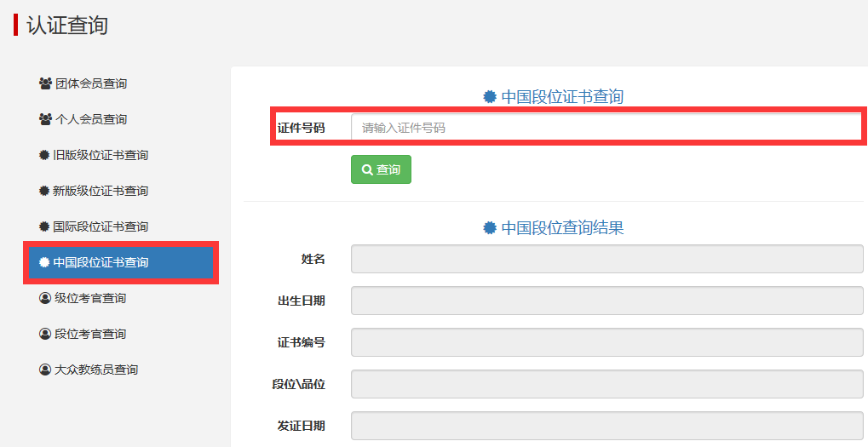Click the user icon beside 段位考官查询
The width and height of the screenshot is (868, 447).
[45, 334]
